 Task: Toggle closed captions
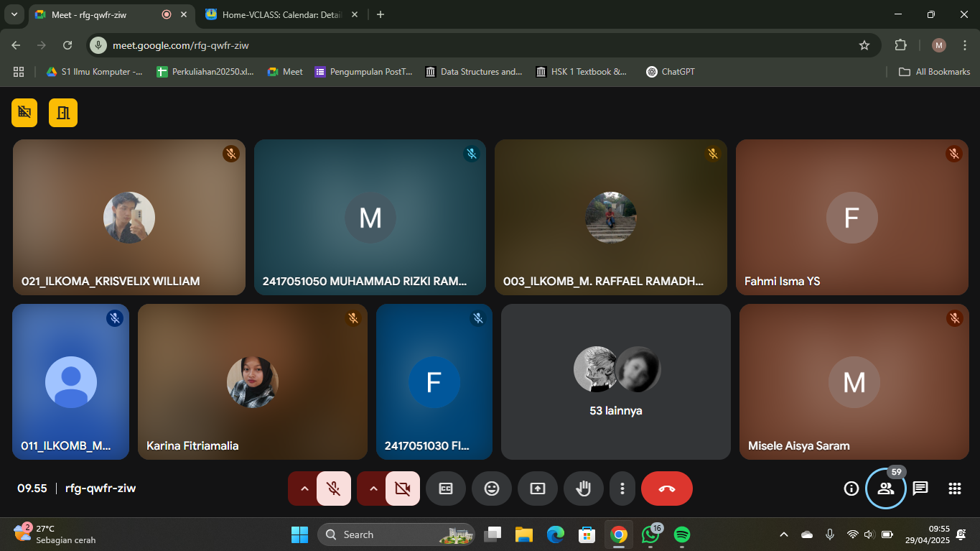point(446,489)
